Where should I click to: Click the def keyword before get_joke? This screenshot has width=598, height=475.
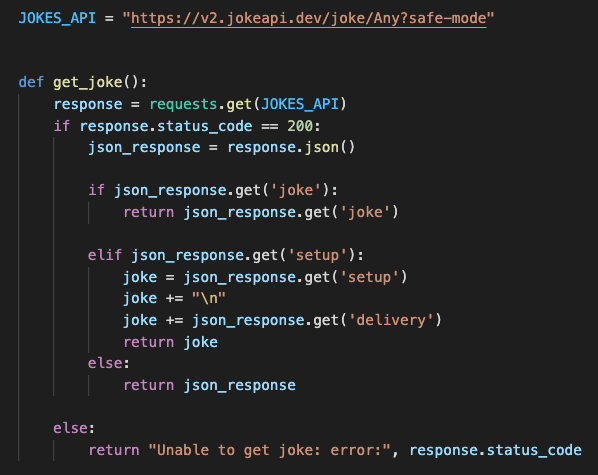click(x=31, y=82)
